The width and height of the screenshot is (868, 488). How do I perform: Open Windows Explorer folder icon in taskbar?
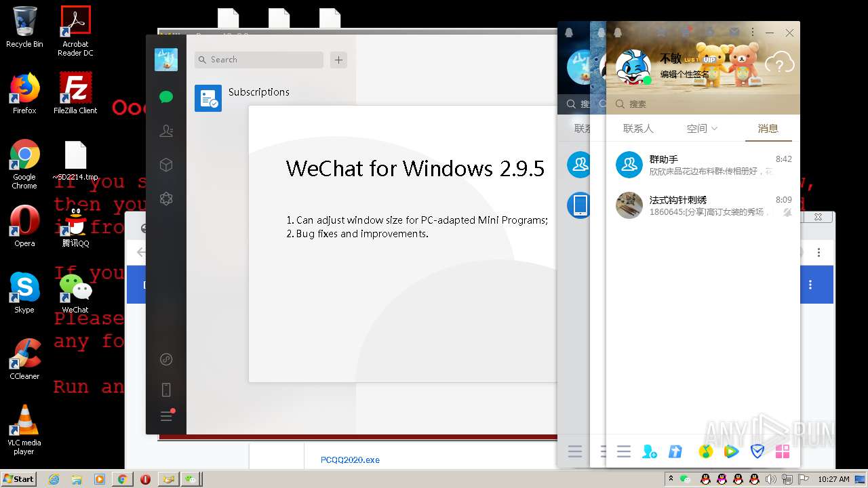coord(77,479)
